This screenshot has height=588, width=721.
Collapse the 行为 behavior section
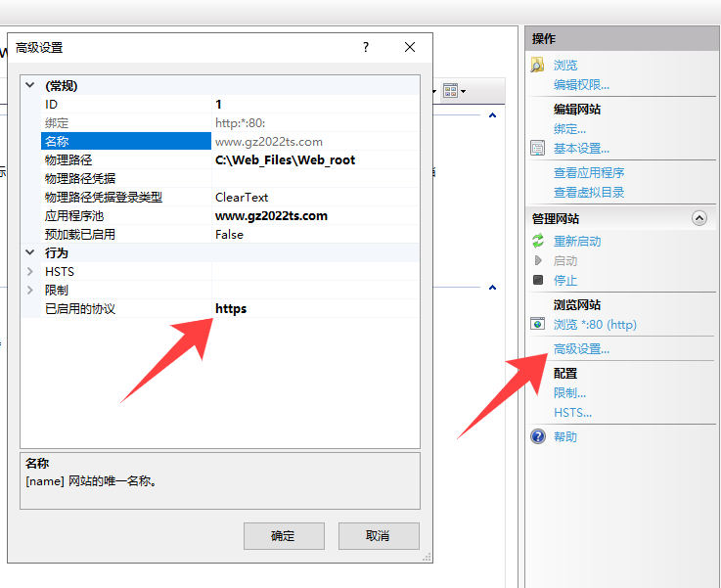click(x=30, y=252)
